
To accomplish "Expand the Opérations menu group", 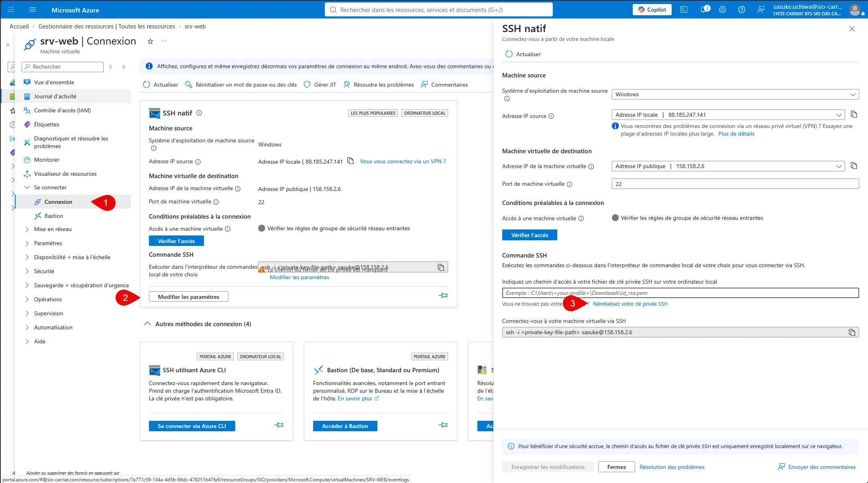I will tap(27, 300).
